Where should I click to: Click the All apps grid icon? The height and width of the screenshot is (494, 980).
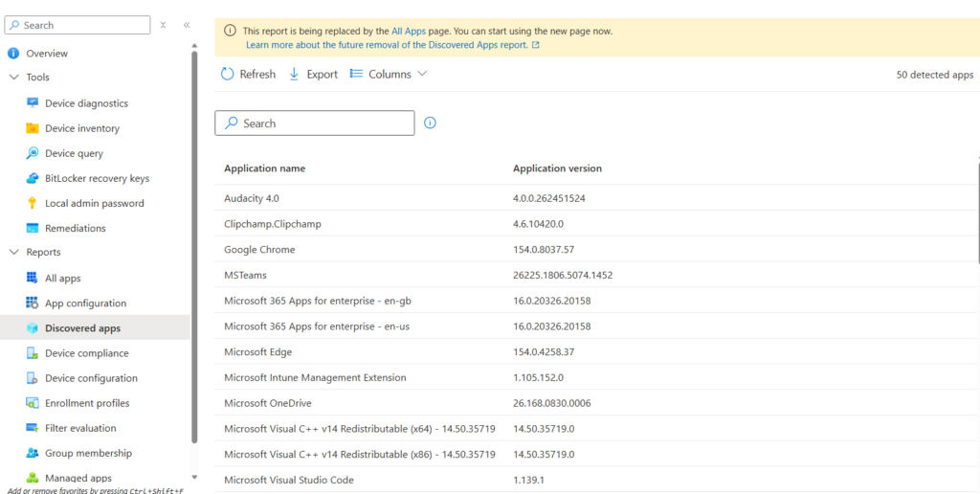pos(32,279)
